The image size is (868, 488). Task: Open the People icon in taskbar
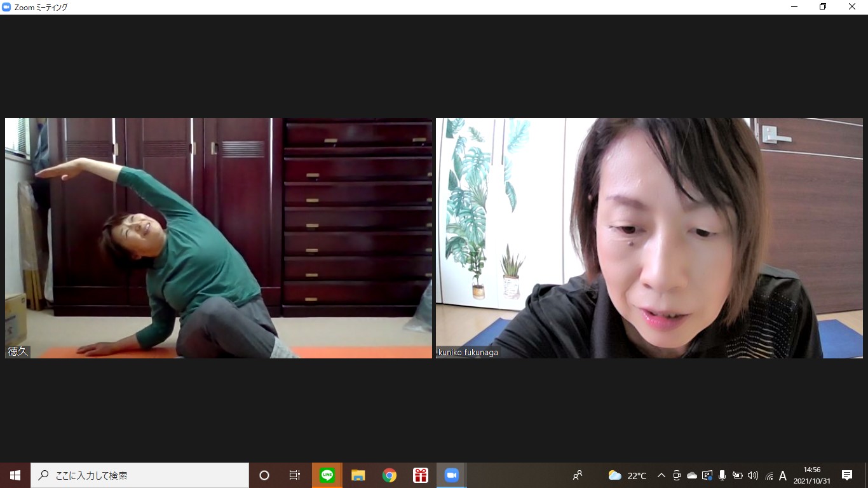[x=578, y=475]
